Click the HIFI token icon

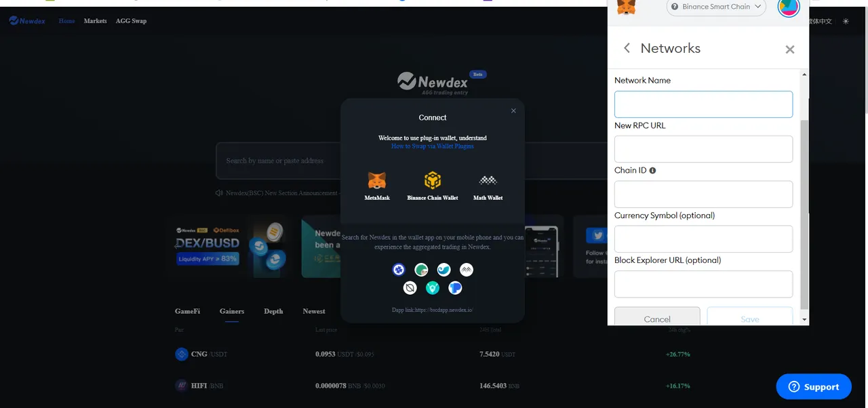[181, 386]
